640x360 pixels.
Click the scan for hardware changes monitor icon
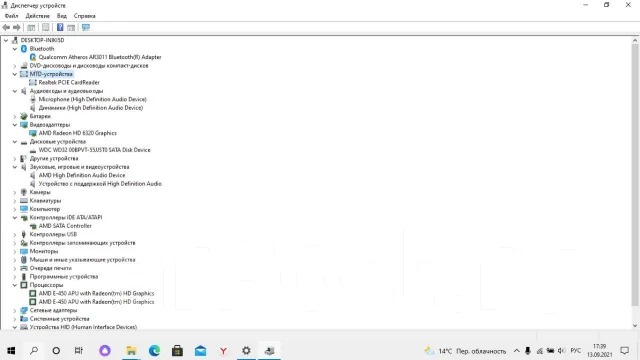pos(86,27)
